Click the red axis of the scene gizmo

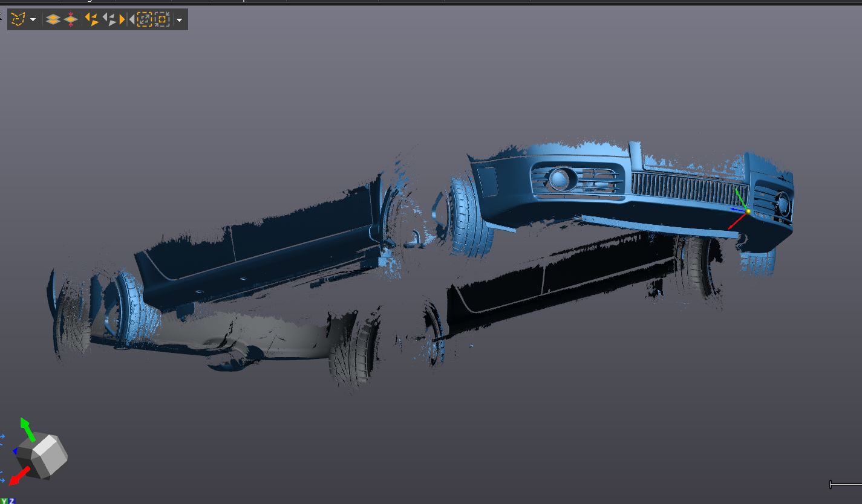tap(736, 221)
